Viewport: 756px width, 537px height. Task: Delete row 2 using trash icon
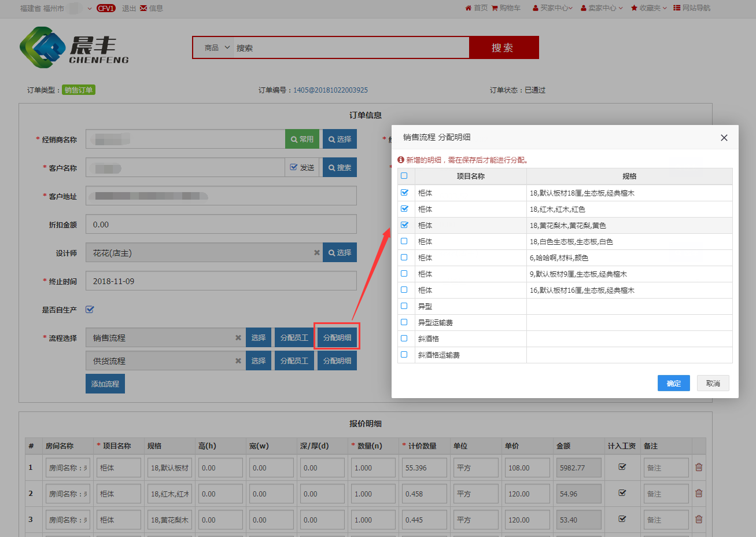coord(699,493)
